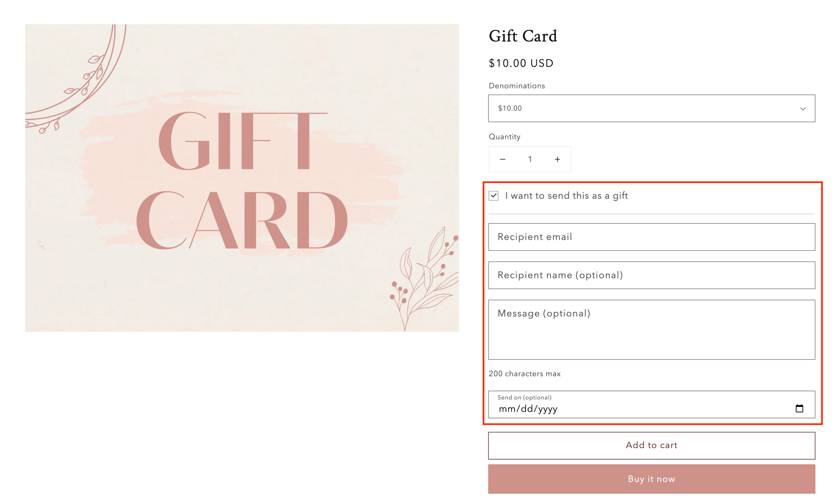Focus the Recipient email field
The width and height of the screenshot is (839, 504).
pos(651,237)
